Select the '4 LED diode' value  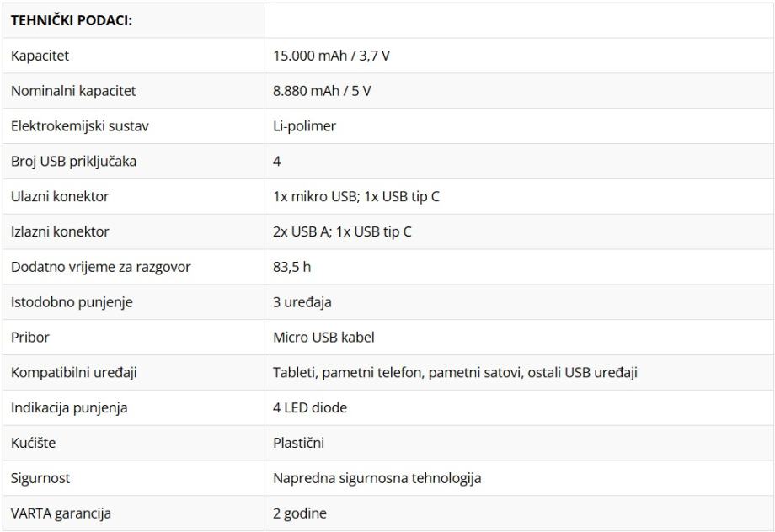point(310,408)
